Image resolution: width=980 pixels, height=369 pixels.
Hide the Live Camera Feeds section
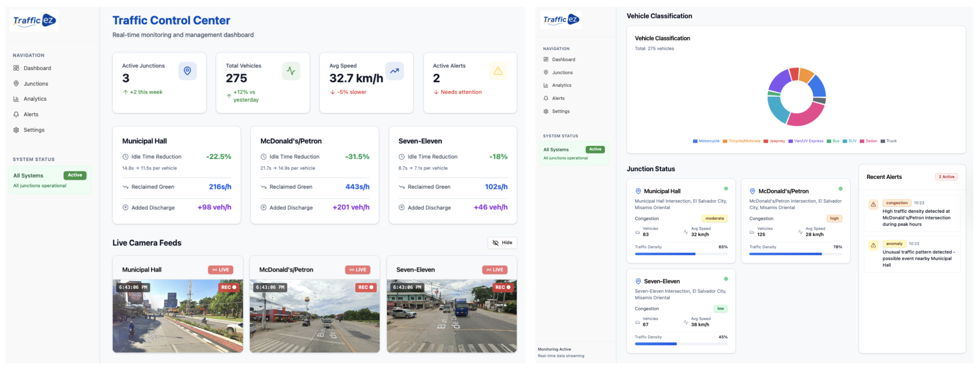(x=502, y=243)
